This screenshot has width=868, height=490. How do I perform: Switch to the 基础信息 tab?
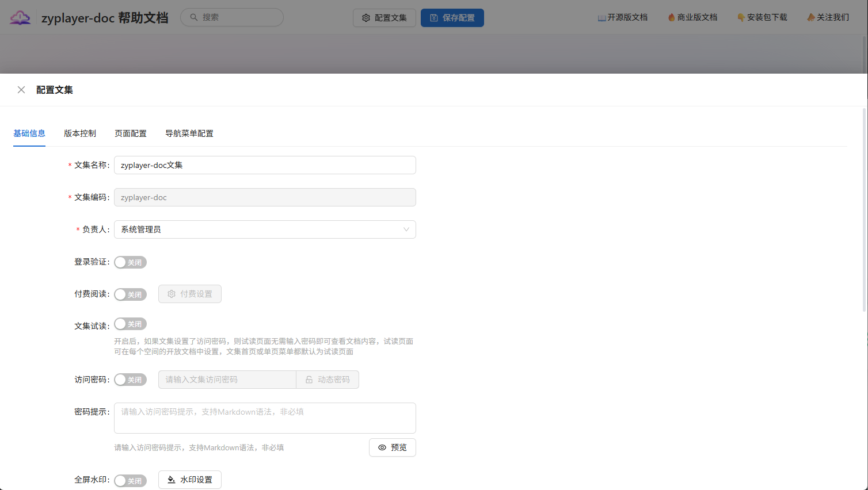(x=29, y=133)
